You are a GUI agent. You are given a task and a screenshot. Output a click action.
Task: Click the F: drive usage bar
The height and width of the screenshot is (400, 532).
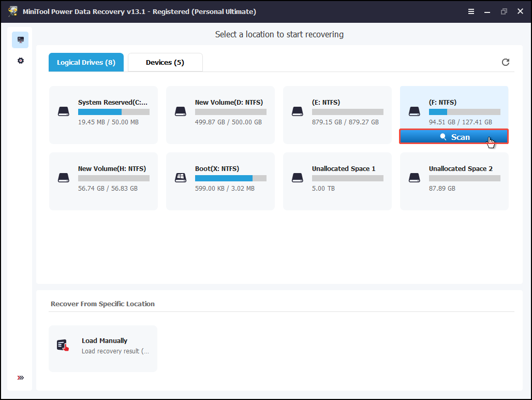pyautogui.click(x=465, y=112)
